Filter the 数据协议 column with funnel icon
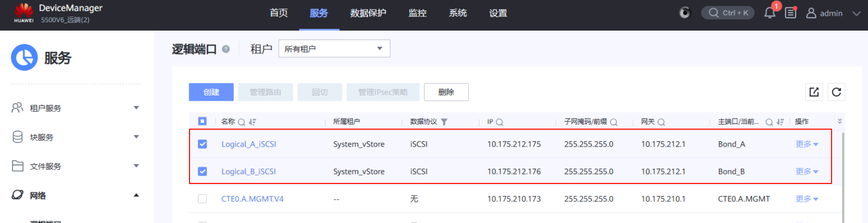 pos(444,122)
